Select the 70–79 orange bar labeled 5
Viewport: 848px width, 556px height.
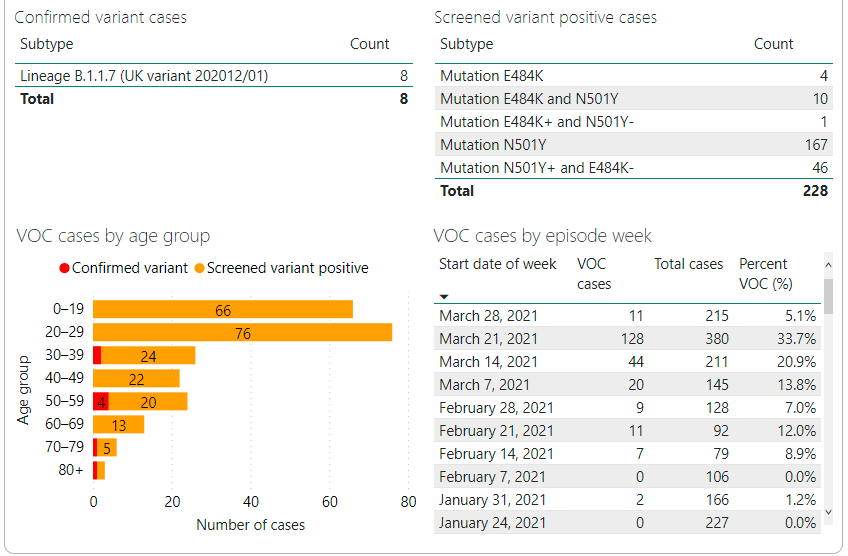pos(107,447)
